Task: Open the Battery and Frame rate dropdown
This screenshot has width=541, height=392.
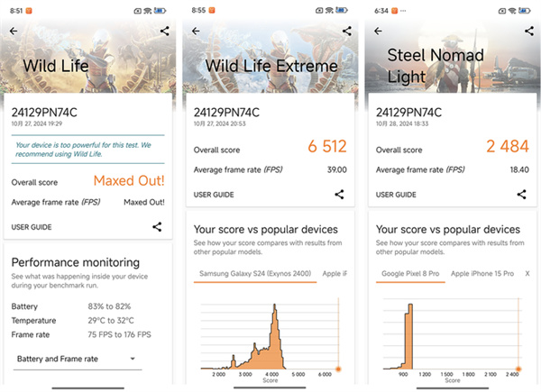Action: 78,359
